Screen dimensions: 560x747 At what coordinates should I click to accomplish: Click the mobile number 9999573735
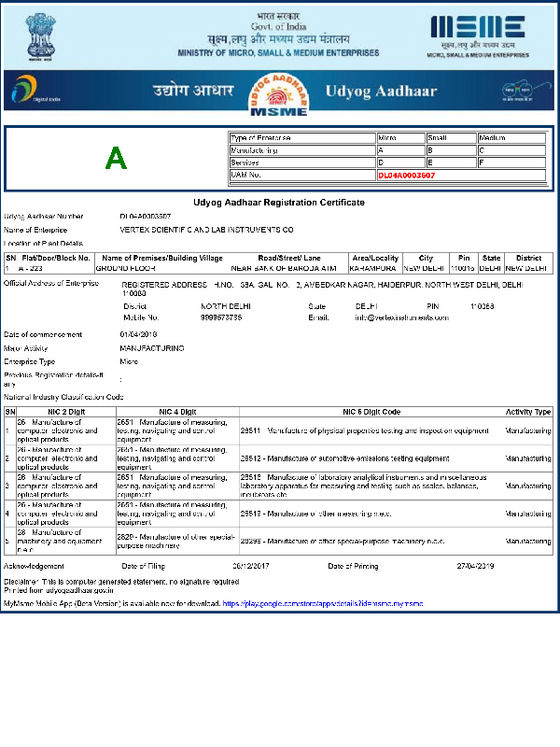(x=221, y=317)
